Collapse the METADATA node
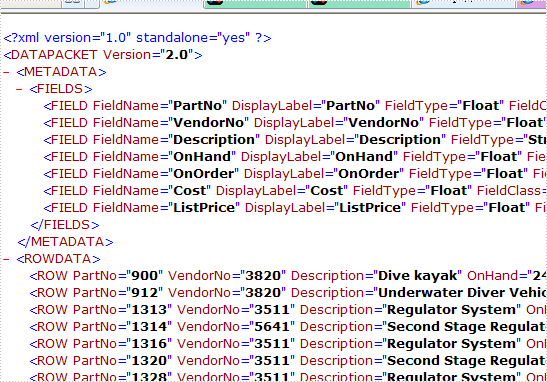Viewport: 547px width, 382px height. click(x=6, y=72)
